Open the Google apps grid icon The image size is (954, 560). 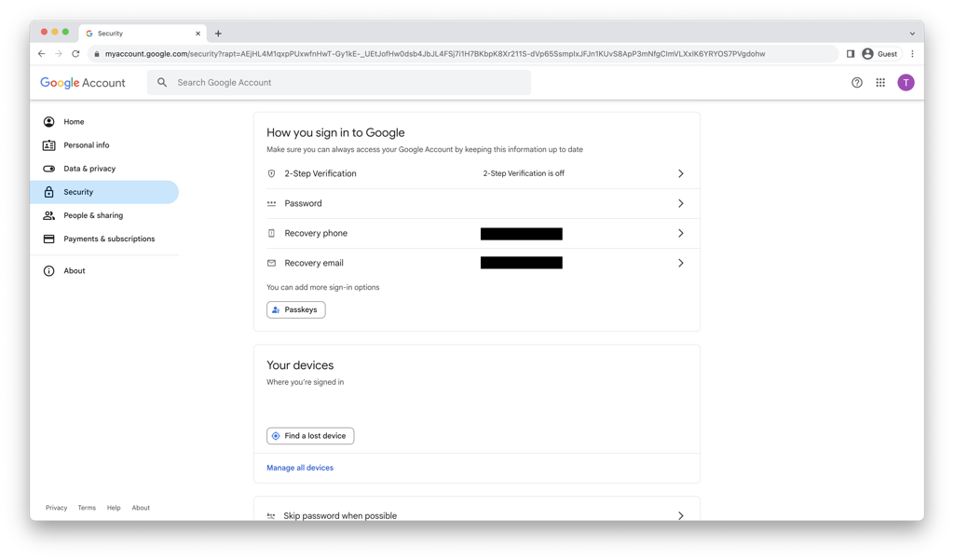[880, 83]
